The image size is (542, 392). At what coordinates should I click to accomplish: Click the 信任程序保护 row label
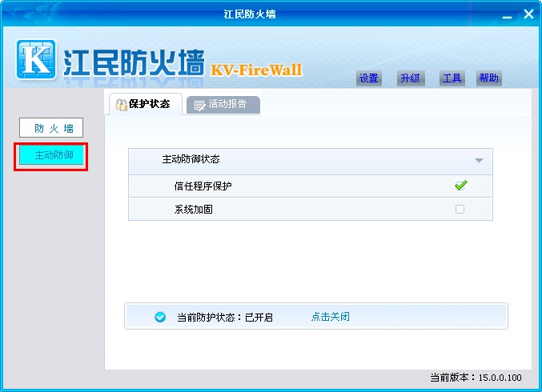[x=203, y=186]
